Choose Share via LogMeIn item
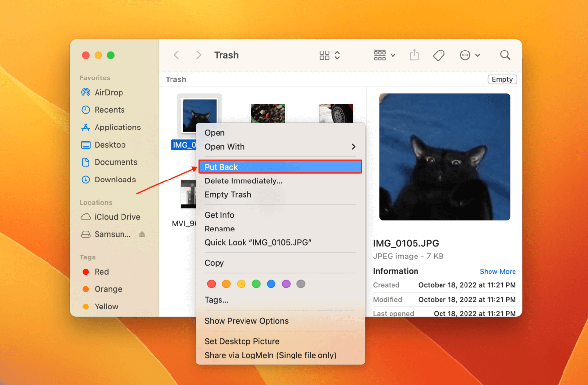 (x=280, y=356)
